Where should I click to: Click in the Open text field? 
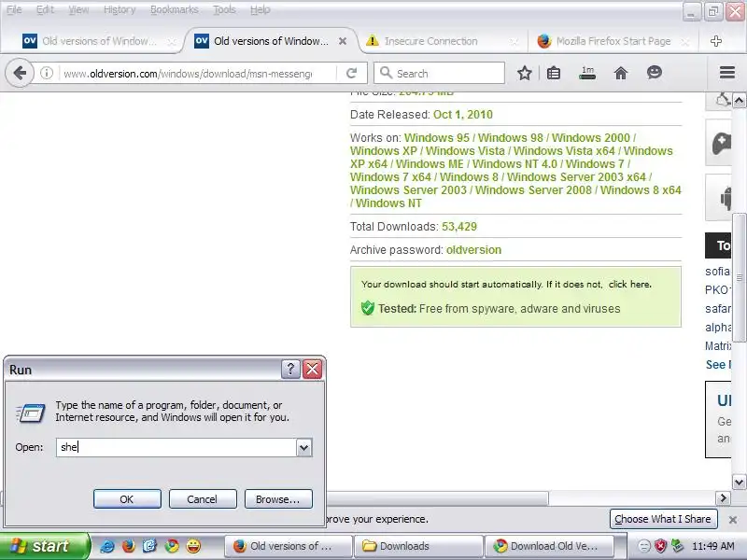point(176,448)
